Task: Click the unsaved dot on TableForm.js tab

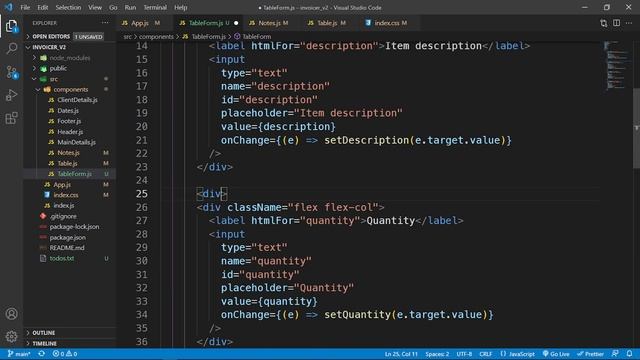Action: pos(236,23)
